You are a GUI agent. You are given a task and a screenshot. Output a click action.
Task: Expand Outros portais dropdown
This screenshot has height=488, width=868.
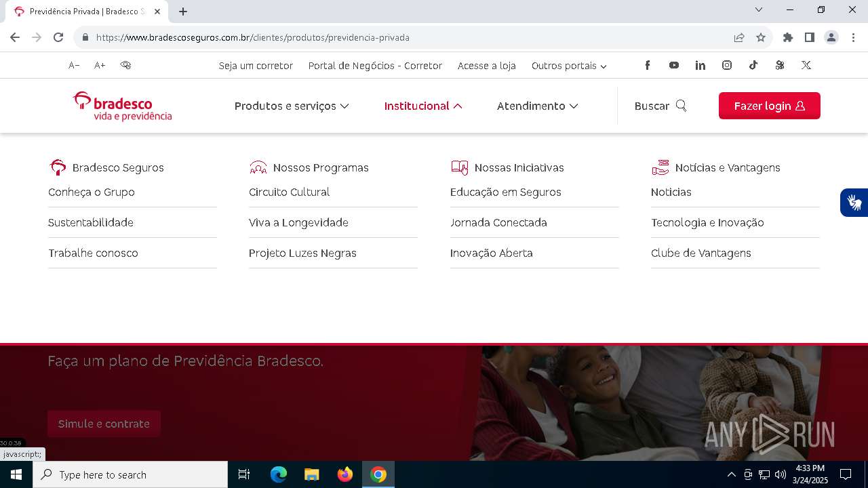coord(569,66)
